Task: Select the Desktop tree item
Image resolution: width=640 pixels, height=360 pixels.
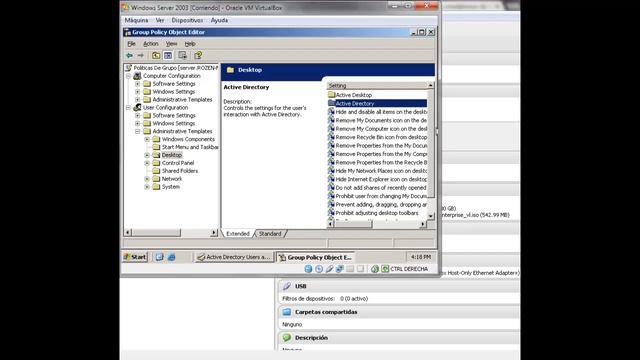Action: (172, 155)
